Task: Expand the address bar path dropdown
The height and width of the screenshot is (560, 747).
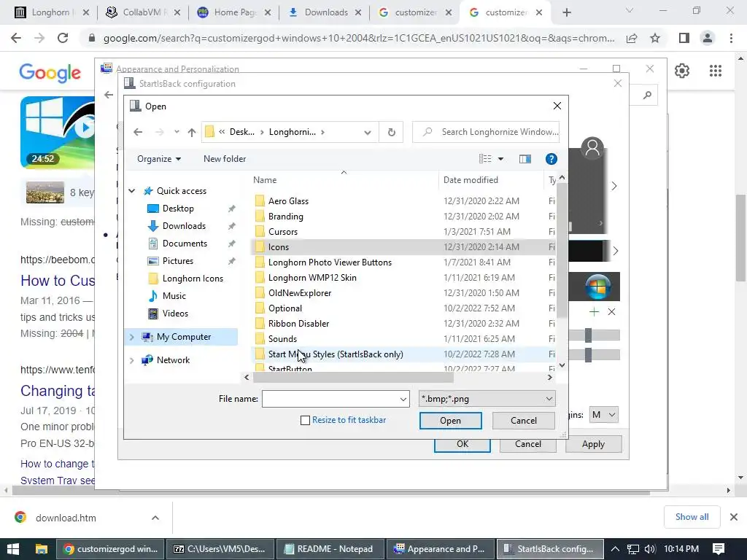Action: point(368,133)
